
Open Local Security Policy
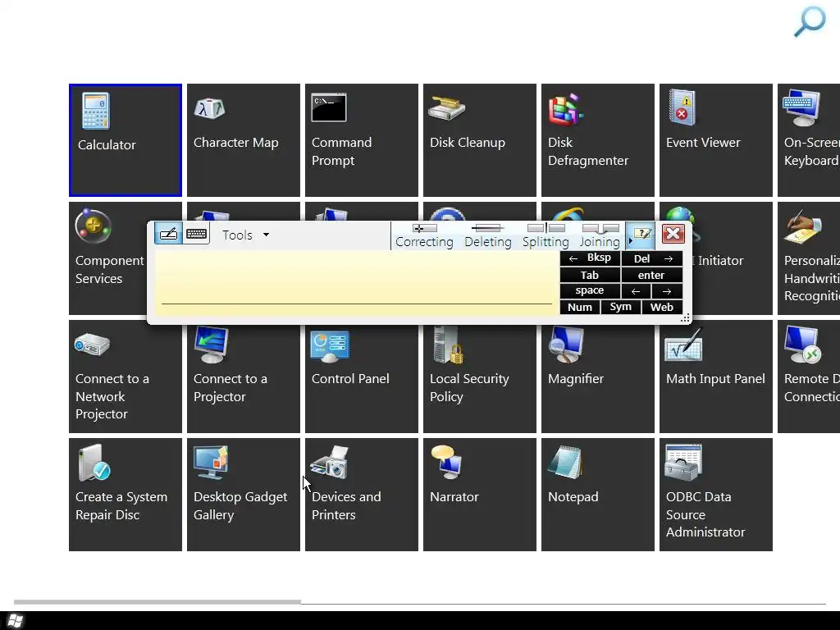(x=480, y=379)
